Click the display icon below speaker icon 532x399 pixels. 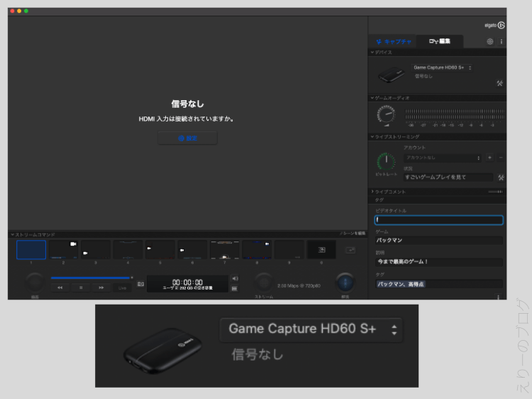pyautogui.click(x=235, y=289)
